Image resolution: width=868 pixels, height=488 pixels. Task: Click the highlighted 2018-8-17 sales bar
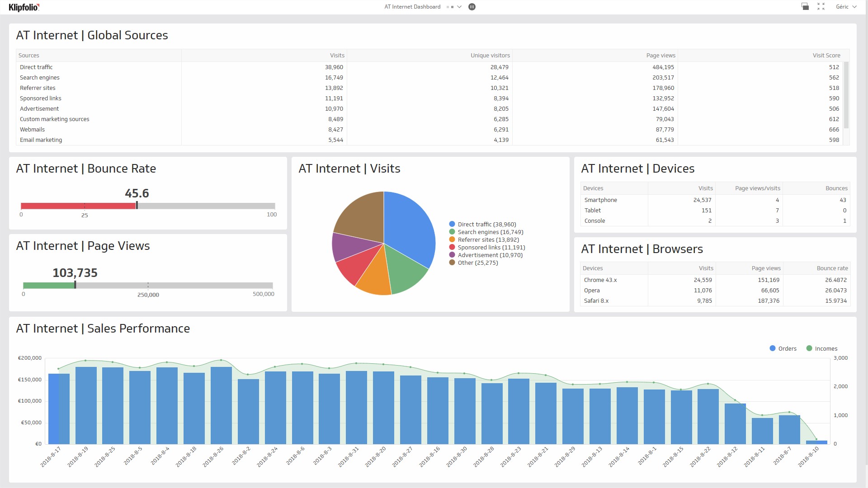(59, 409)
